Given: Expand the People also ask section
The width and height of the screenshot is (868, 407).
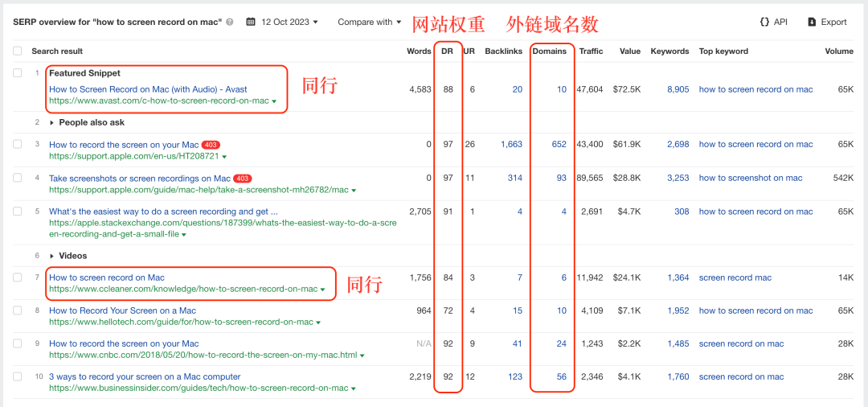Looking at the screenshot, I should point(52,123).
